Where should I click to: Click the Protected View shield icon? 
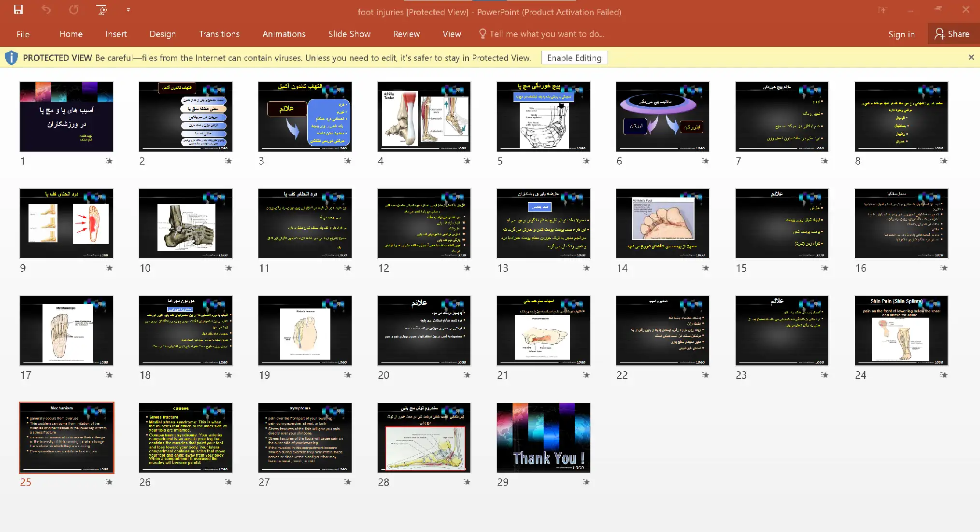click(11, 58)
